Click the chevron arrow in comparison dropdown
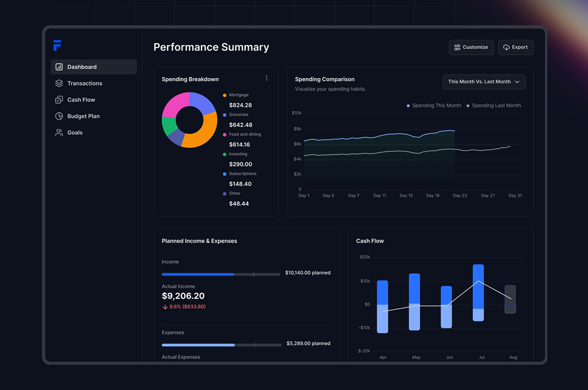The height and width of the screenshot is (390, 588). [x=517, y=82]
